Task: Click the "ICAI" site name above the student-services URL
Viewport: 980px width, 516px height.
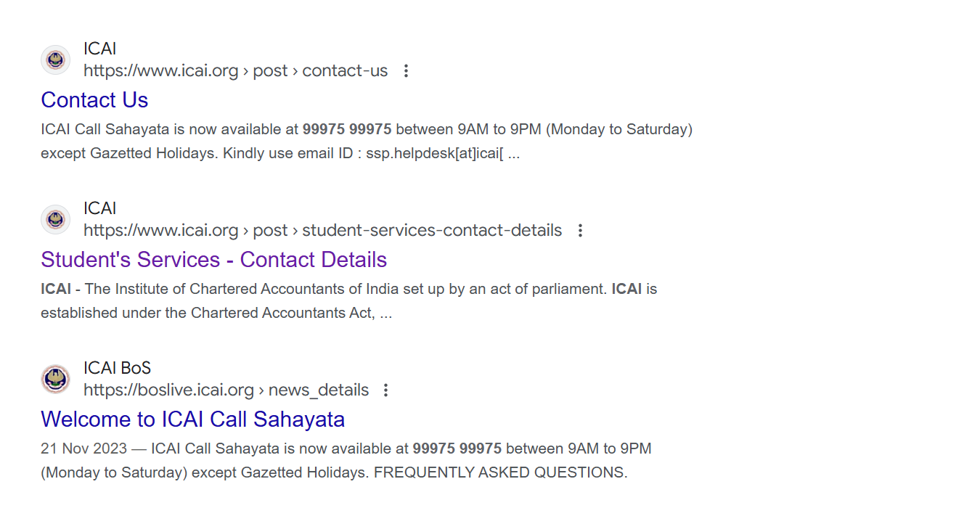Action: tap(99, 208)
